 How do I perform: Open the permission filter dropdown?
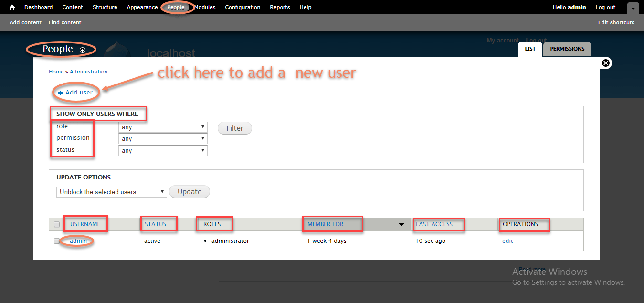tap(163, 139)
